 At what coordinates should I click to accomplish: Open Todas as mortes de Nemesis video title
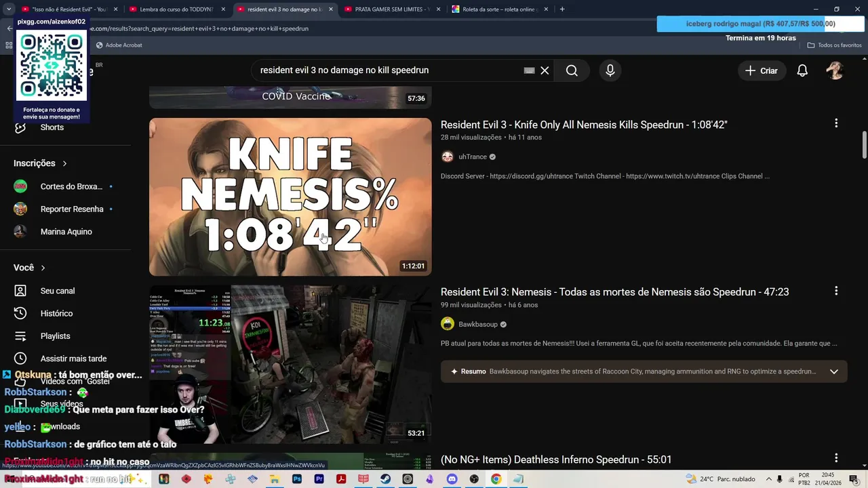tap(614, 292)
